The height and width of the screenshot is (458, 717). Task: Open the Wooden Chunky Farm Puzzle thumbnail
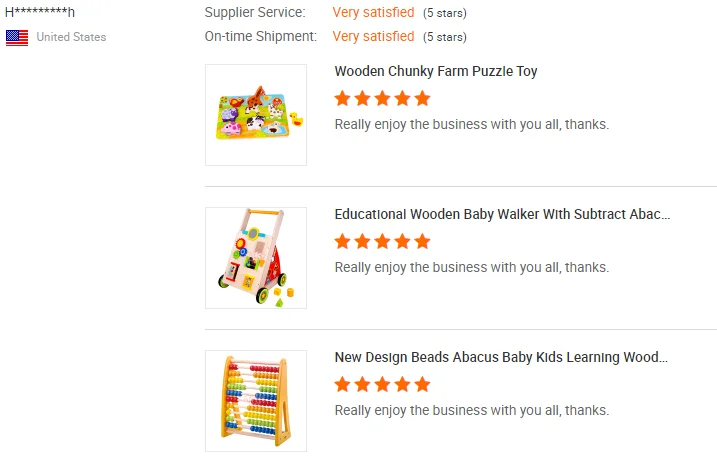click(256, 115)
